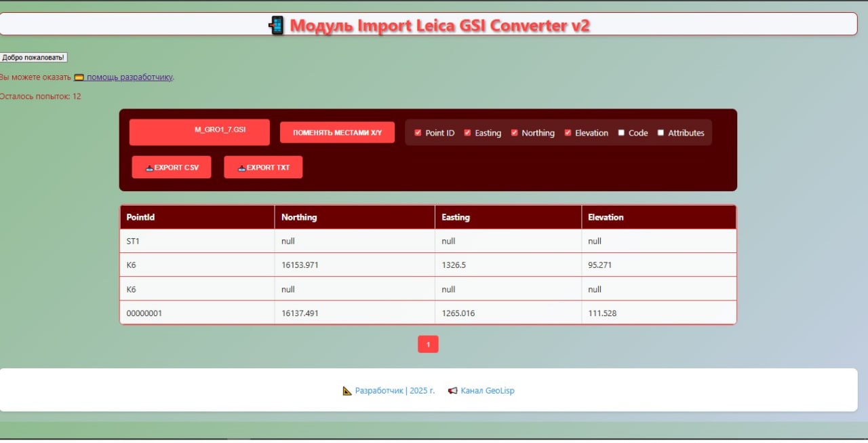Click the print icon inside EXPORT TXT button
Screen dimensions: 868x443
242,167
